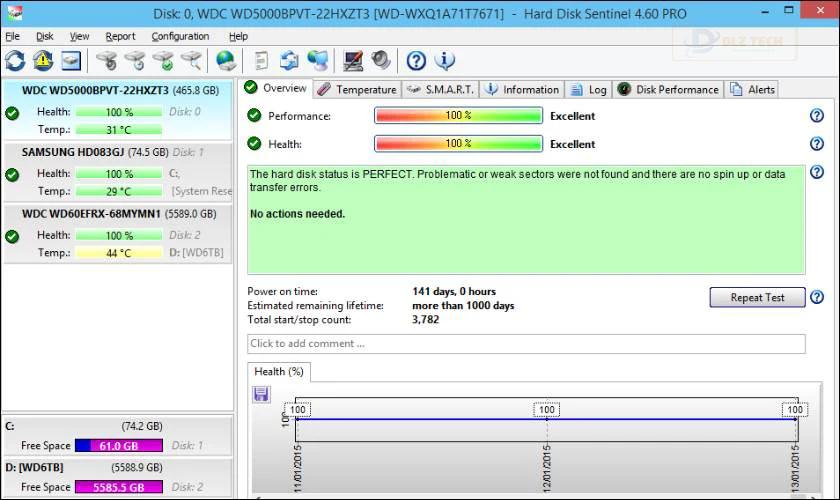Viewport: 840px width, 500px height.
Task: Select the C: partition entry
Action: click(117, 435)
